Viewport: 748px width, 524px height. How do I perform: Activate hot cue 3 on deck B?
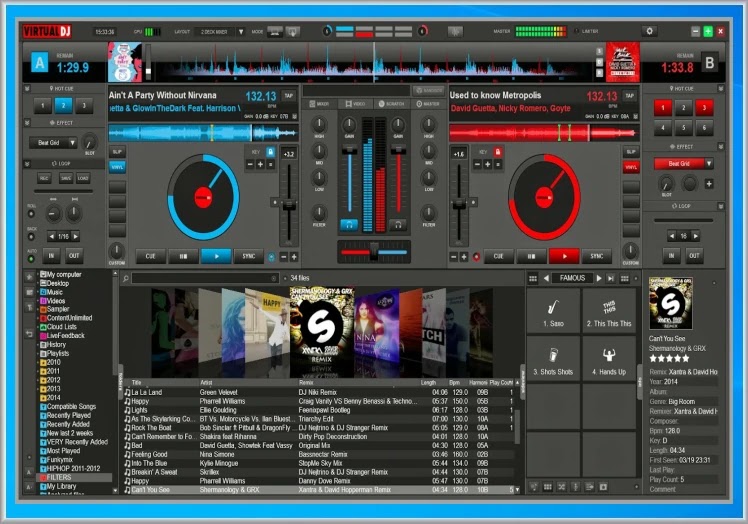(x=704, y=108)
